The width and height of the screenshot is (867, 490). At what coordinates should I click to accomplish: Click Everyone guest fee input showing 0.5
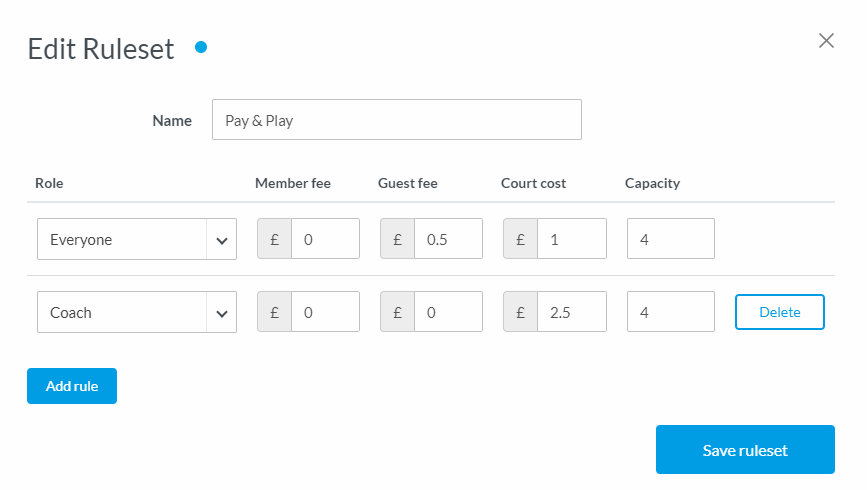448,240
